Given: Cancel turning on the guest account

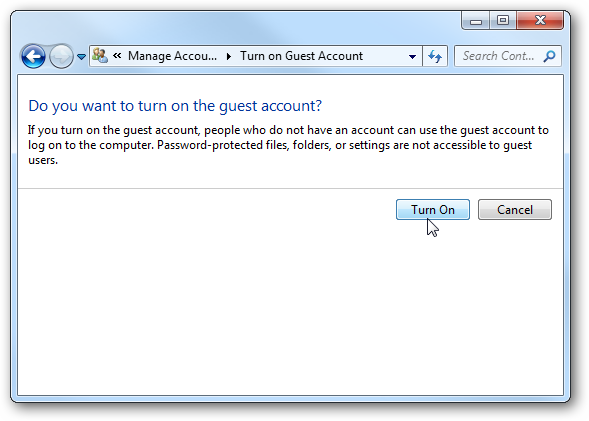Looking at the screenshot, I should pos(515,210).
